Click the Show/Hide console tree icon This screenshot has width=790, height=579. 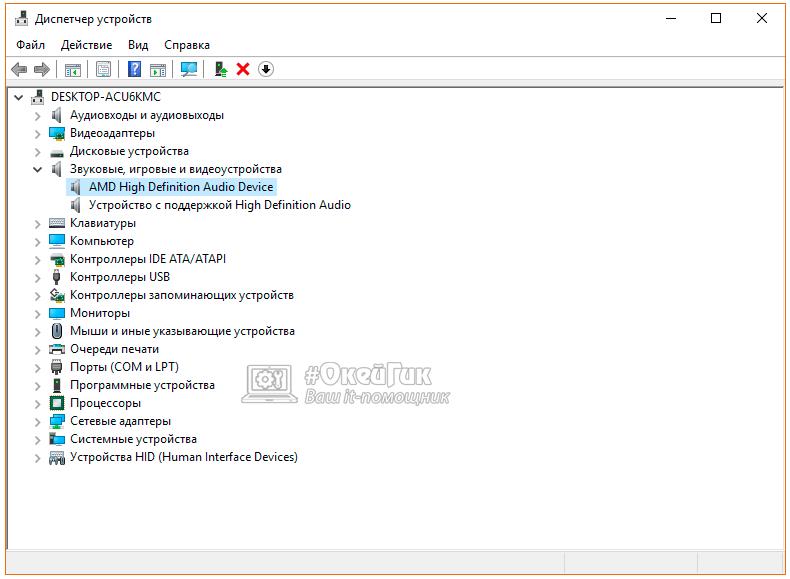pyautogui.click(x=72, y=69)
